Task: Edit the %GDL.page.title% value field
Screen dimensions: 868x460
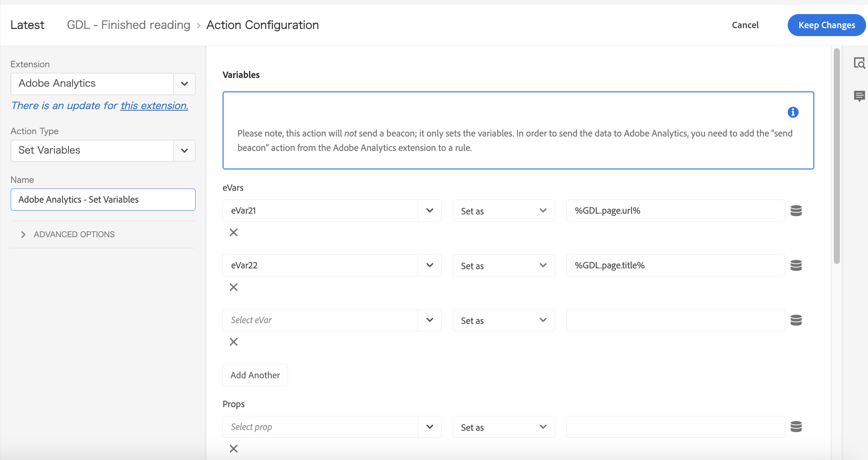Action: pos(676,265)
